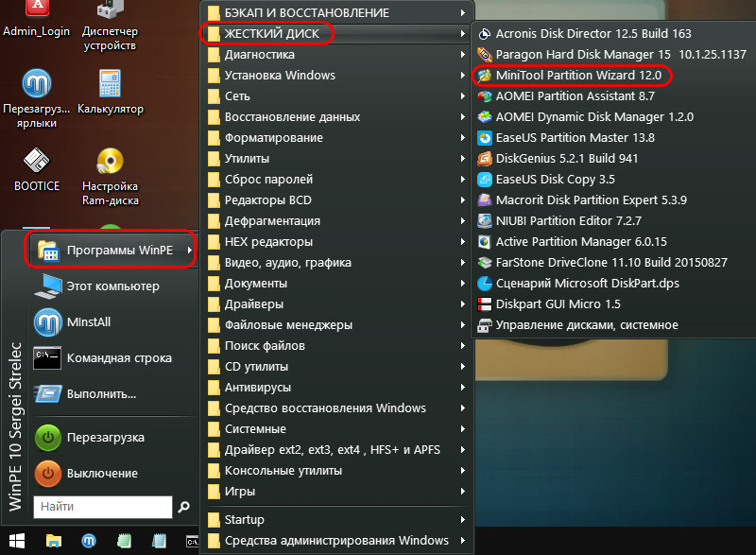
Task: Expand the Установка Windows submenu arrow
Action: click(x=463, y=76)
